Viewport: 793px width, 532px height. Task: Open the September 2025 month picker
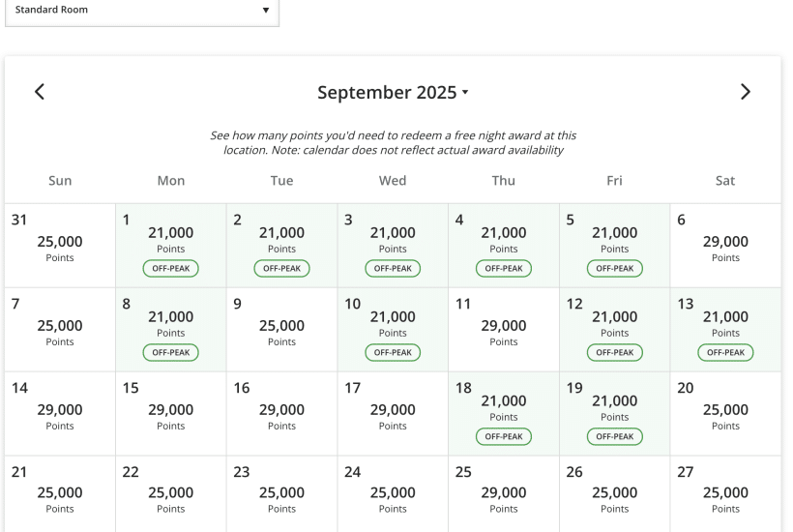click(393, 93)
